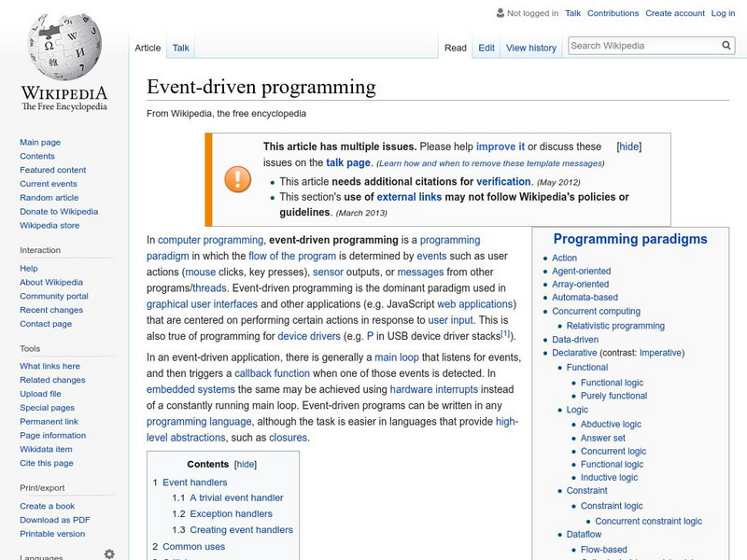The height and width of the screenshot is (560, 747).
Task: Jump to 'Creating event handlers' section
Action: point(241,529)
